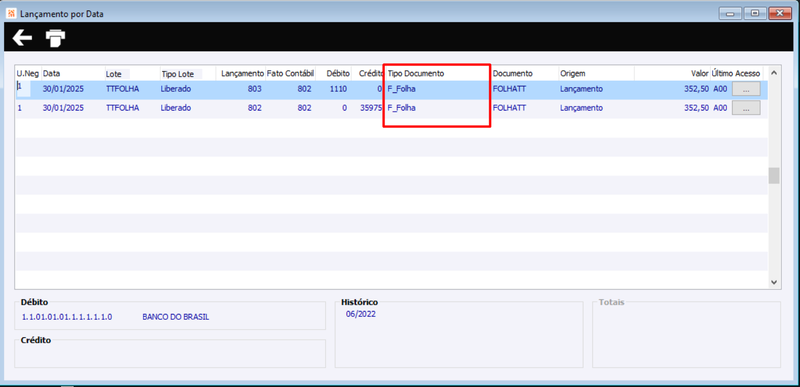Click Liberado in the second row
This screenshot has width=800, height=387.
176,108
